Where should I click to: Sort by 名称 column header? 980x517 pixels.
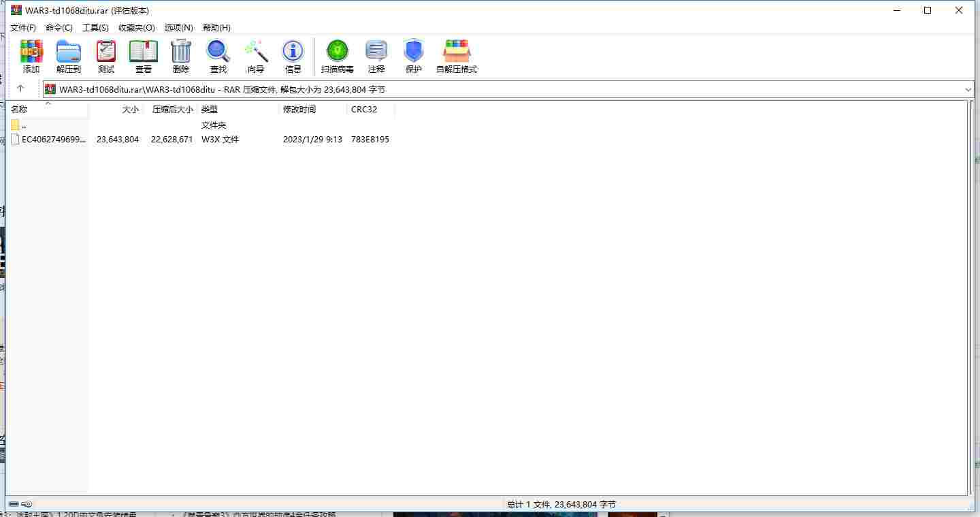tap(48, 109)
